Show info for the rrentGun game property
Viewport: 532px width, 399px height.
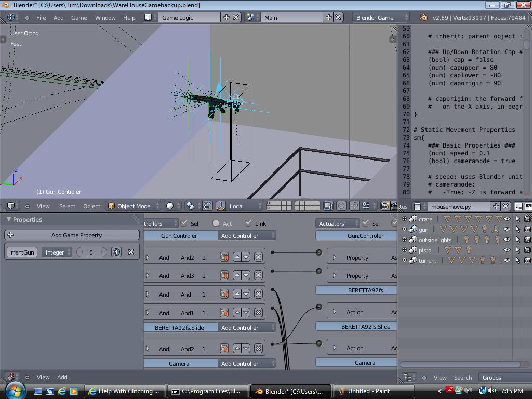coord(116,252)
